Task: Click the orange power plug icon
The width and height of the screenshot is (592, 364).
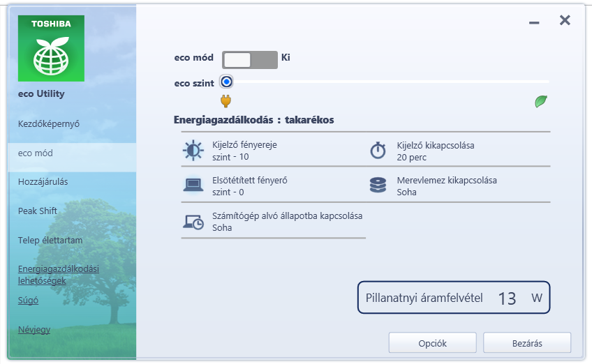Action: click(225, 102)
